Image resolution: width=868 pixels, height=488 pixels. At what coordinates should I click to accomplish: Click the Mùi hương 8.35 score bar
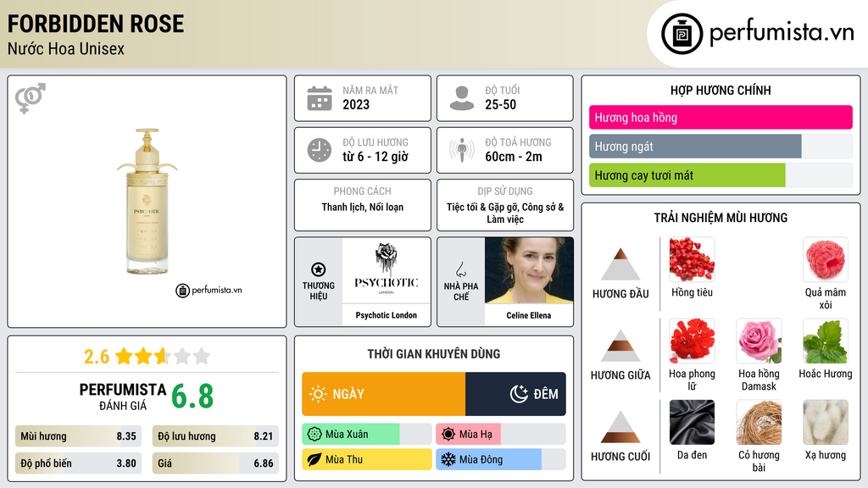click(x=79, y=436)
